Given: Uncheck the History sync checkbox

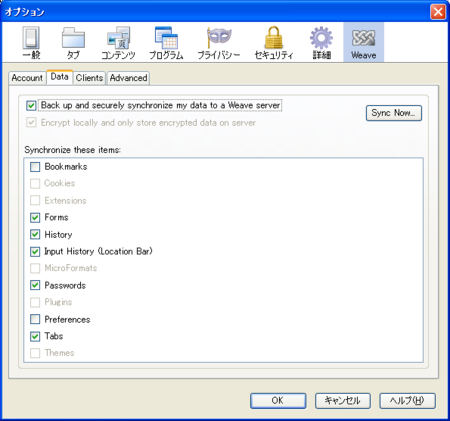Looking at the screenshot, I should pos(35,235).
